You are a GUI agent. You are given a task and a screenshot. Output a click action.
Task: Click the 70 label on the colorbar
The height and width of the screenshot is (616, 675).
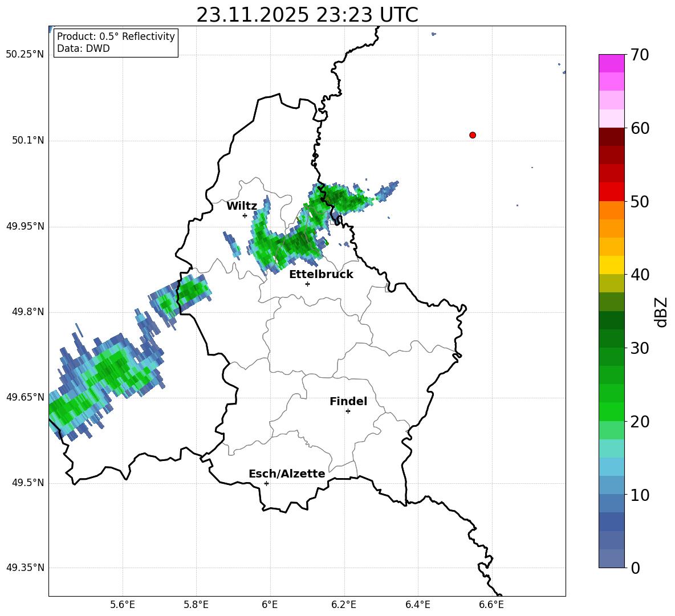point(639,55)
